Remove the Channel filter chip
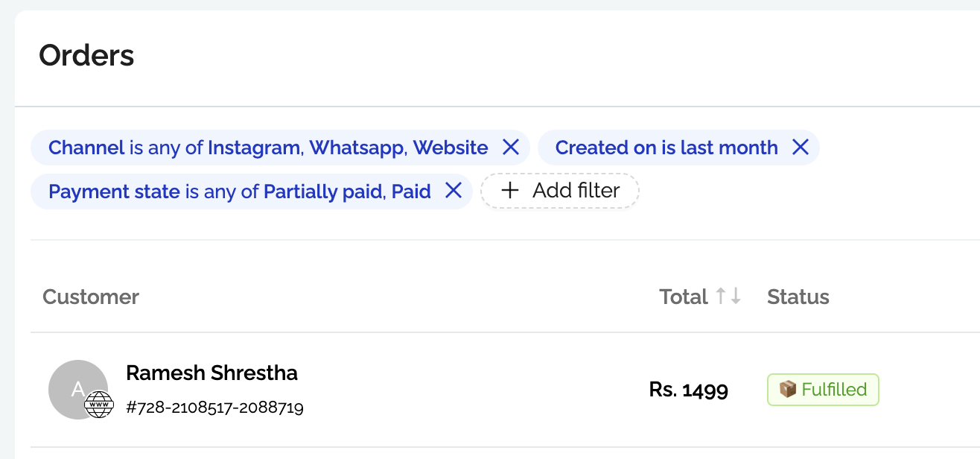 coord(510,148)
